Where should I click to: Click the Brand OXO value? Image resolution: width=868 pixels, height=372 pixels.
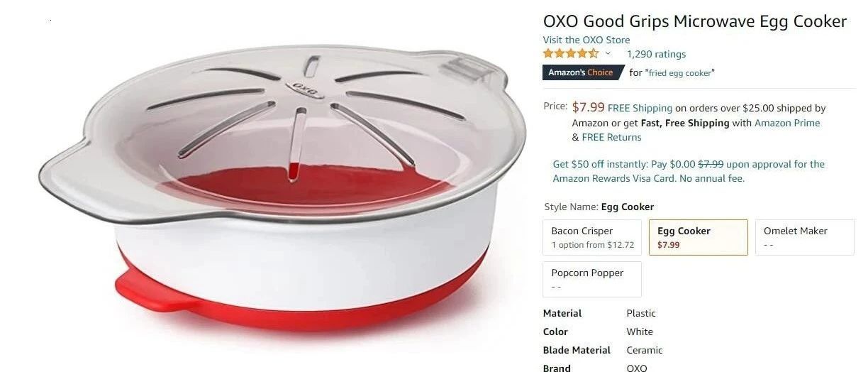pyautogui.click(x=637, y=368)
